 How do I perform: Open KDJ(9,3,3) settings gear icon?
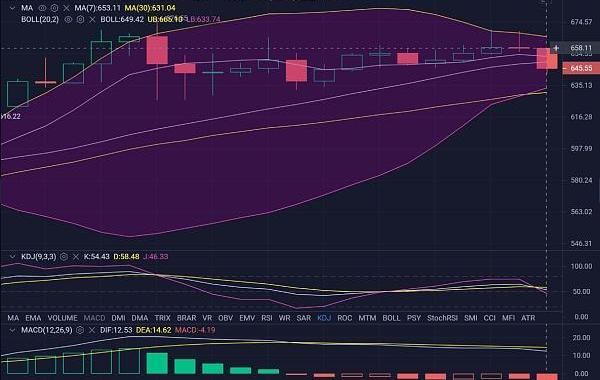tap(64, 256)
